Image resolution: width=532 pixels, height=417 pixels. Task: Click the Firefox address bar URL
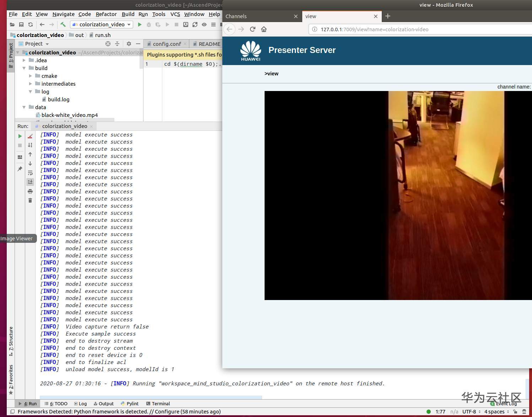point(374,30)
